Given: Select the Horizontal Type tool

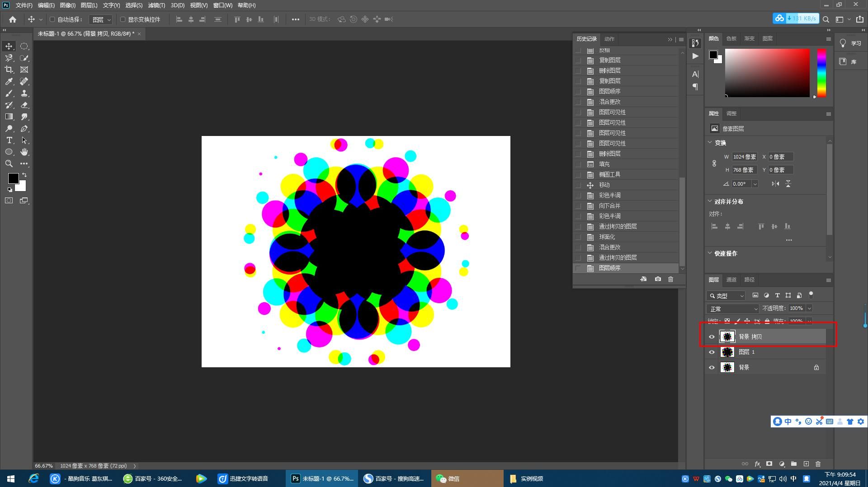Looking at the screenshot, I should [9, 140].
